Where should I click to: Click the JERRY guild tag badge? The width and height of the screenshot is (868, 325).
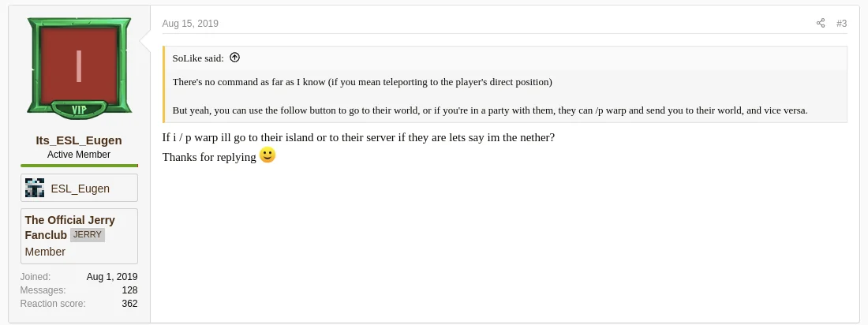[88, 235]
